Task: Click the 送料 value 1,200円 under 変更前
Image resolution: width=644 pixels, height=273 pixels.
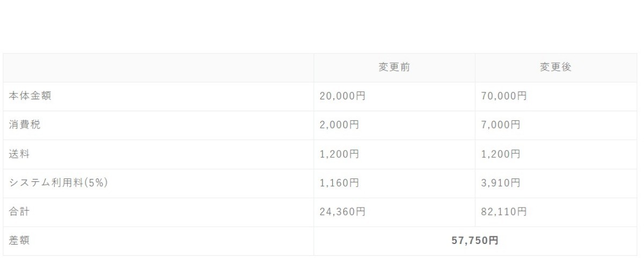Action: 339,155
